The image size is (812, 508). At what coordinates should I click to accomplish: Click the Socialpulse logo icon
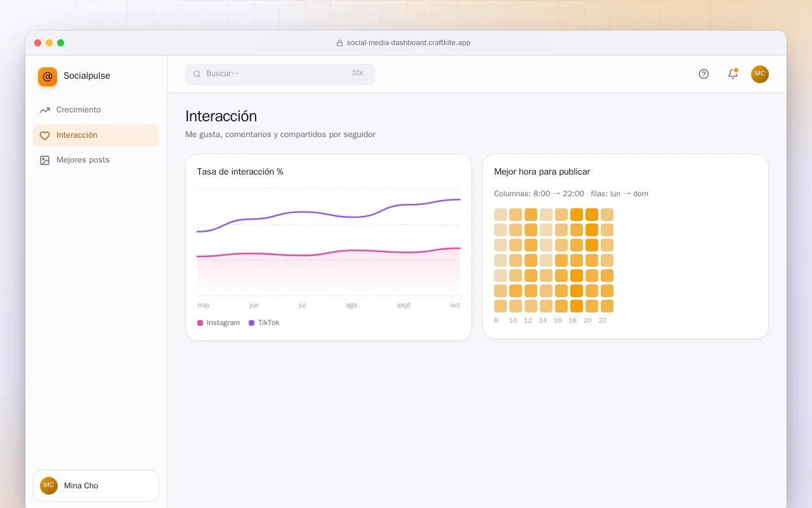[48, 77]
